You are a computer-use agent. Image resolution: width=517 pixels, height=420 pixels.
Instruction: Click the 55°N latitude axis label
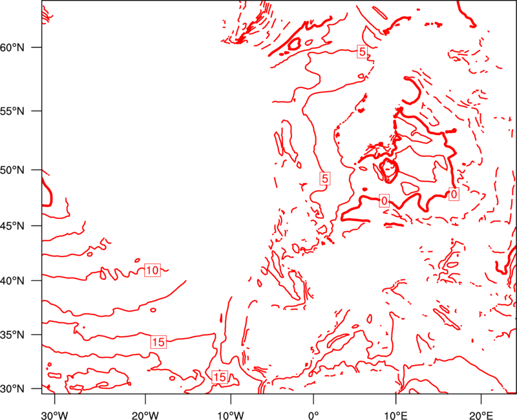pos(12,111)
